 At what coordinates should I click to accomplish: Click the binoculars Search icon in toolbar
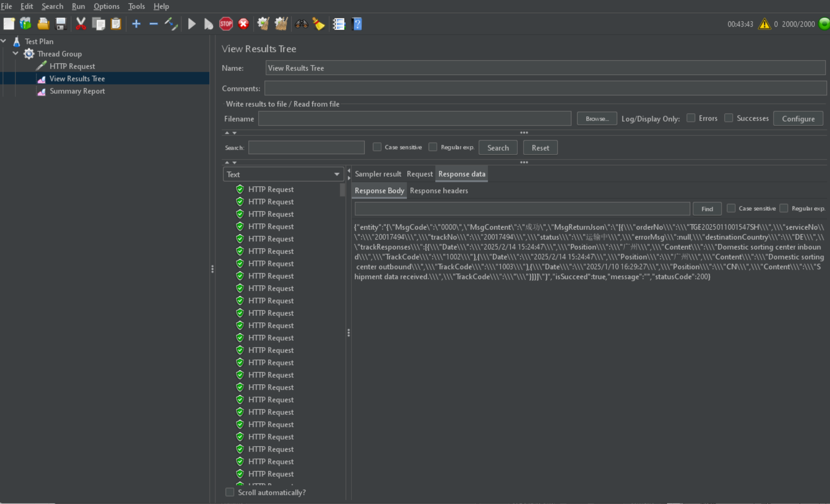[x=301, y=24]
